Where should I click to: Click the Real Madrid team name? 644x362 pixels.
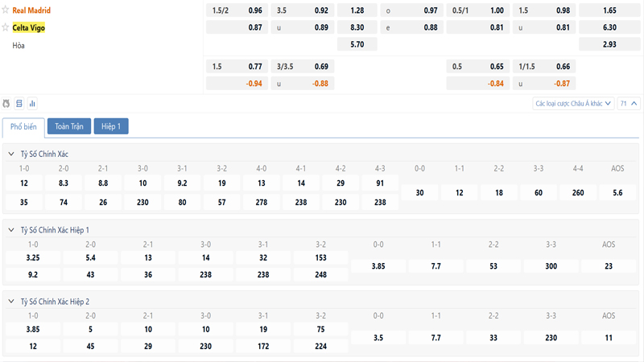[x=31, y=10]
